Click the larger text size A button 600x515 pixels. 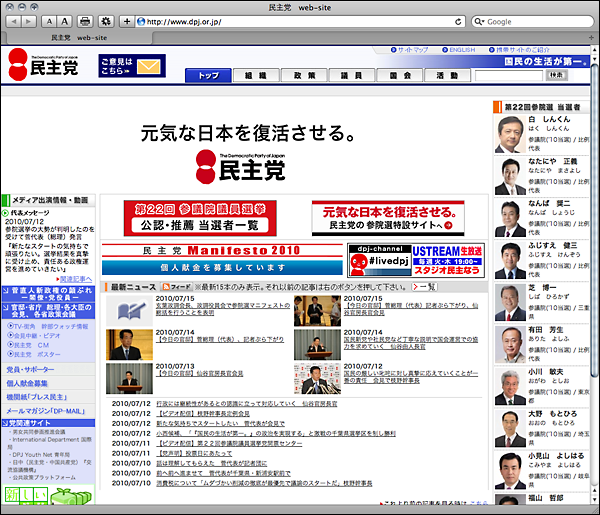tap(64, 21)
